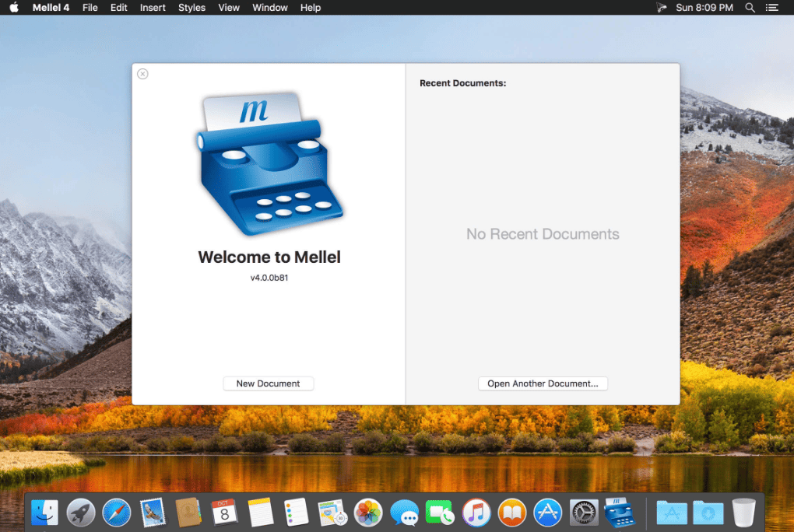
Task: Open iTunes from the Dock
Action: click(476, 513)
